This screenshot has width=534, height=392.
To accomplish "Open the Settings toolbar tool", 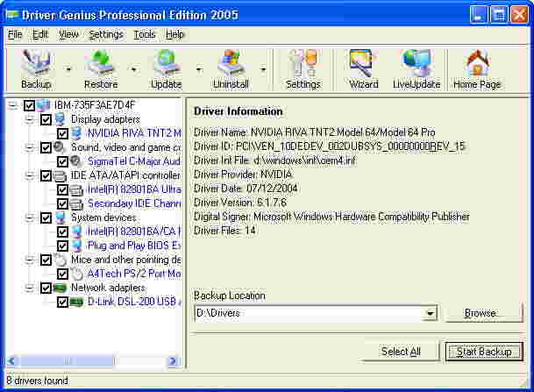I will [x=303, y=70].
